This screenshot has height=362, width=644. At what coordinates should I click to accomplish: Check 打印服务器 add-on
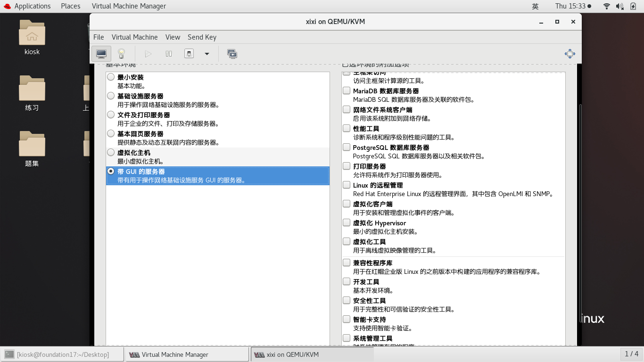click(x=347, y=166)
